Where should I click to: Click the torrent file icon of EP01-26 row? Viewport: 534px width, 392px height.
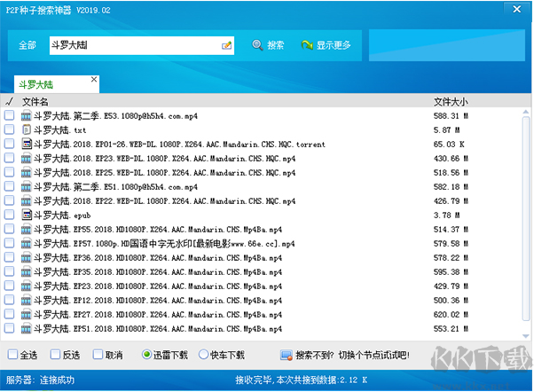pos(27,144)
